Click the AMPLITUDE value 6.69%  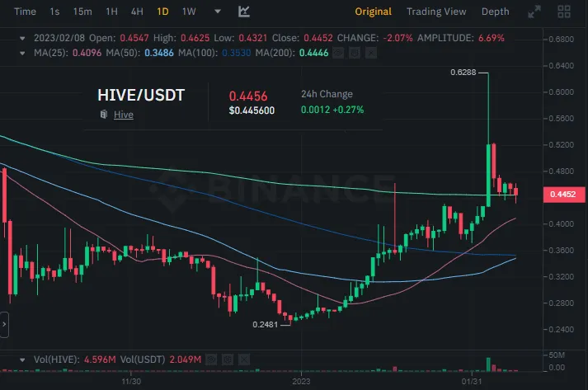492,38
